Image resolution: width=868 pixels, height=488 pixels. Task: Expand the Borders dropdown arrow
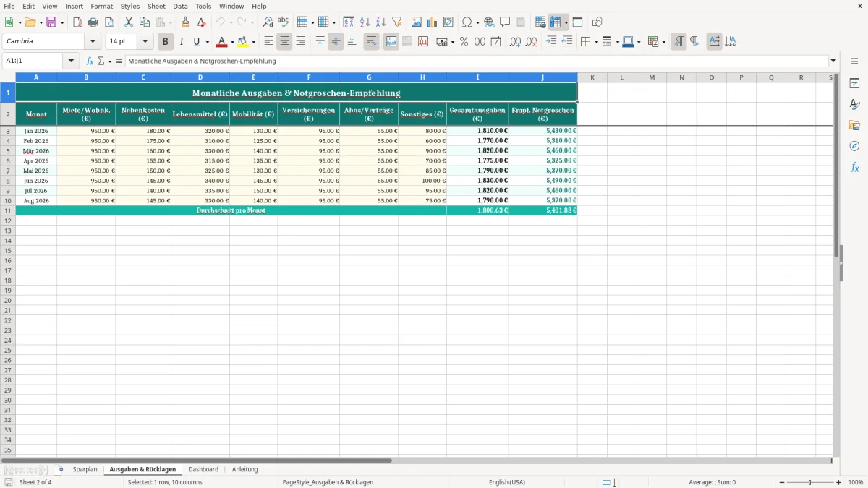[595, 42]
